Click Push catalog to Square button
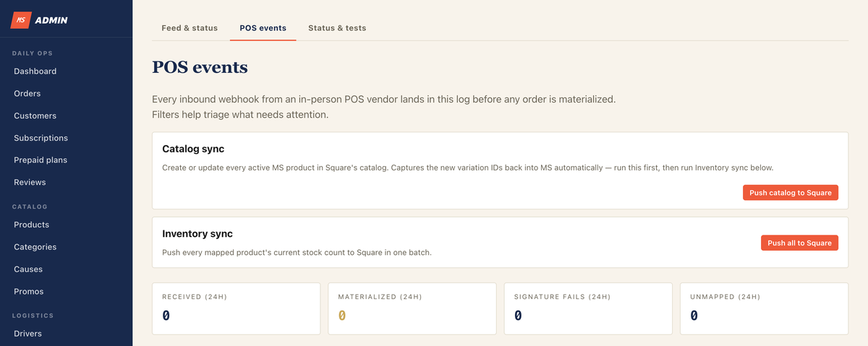 tap(791, 193)
